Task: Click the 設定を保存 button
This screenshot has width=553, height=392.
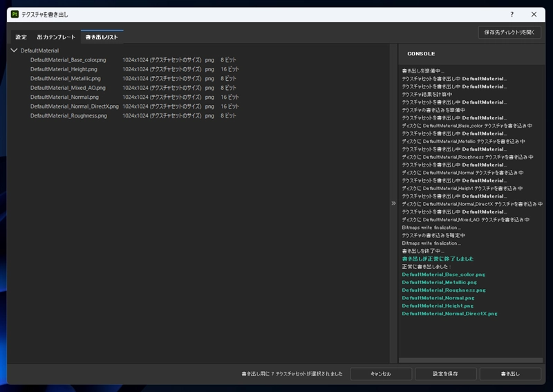Action: pyautogui.click(x=445, y=373)
